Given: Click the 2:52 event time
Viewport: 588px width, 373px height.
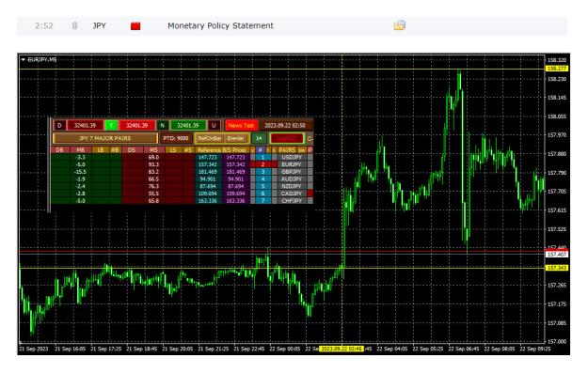Looking at the screenshot, I should click(x=44, y=26).
